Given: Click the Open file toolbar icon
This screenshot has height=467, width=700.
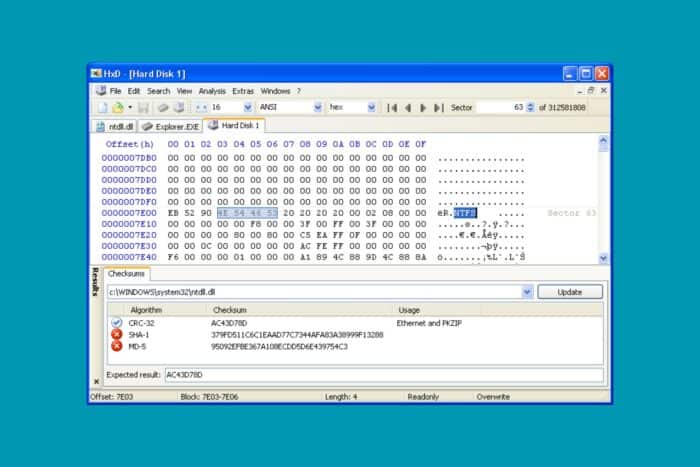Looking at the screenshot, I should [x=118, y=107].
